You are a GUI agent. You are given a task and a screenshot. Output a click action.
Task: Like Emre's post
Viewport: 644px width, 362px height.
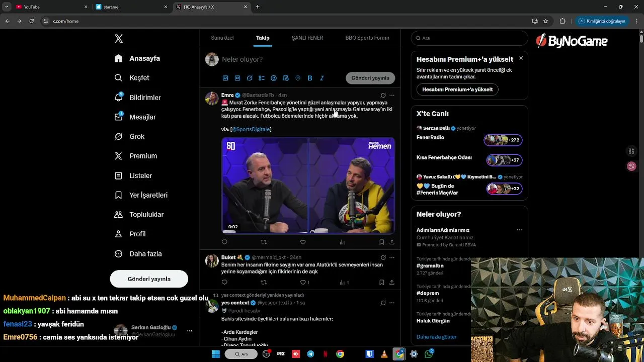(x=303, y=242)
